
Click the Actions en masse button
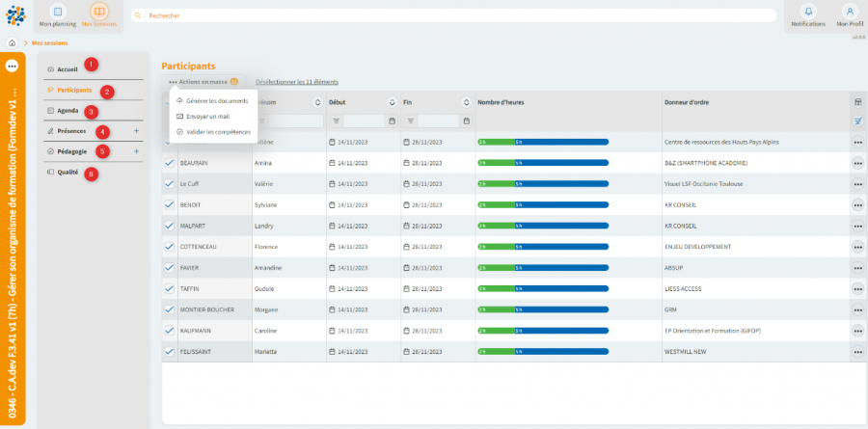[203, 82]
